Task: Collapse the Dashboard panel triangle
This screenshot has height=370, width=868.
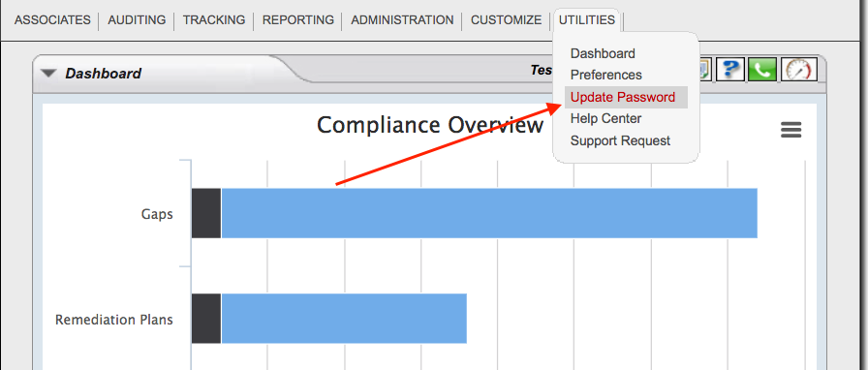Action: pos(48,73)
